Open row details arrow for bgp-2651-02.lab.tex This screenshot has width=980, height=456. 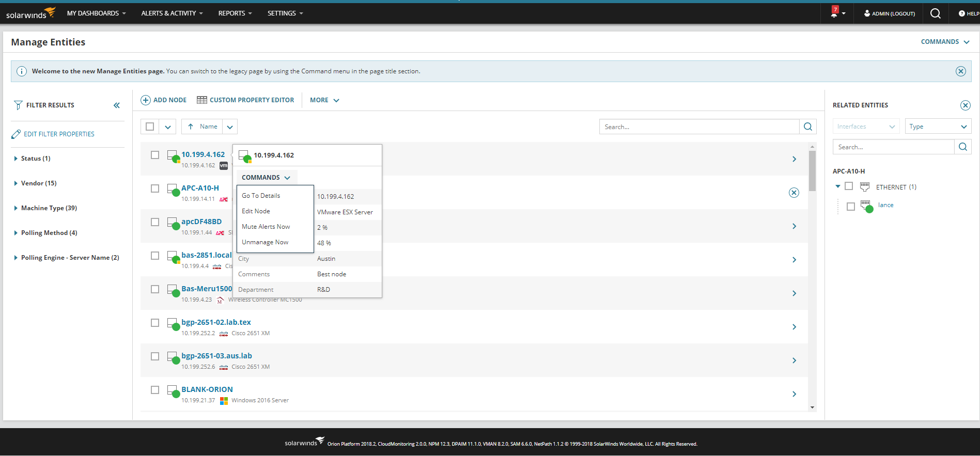click(794, 327)
